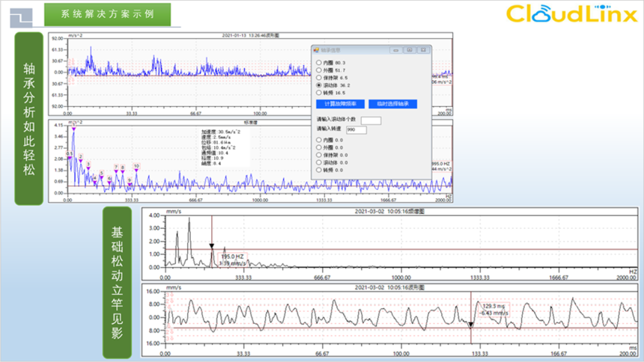644x362 pixels.
Task: Focus the 请输入滚动体个数 input box
Action: (371, 120)
